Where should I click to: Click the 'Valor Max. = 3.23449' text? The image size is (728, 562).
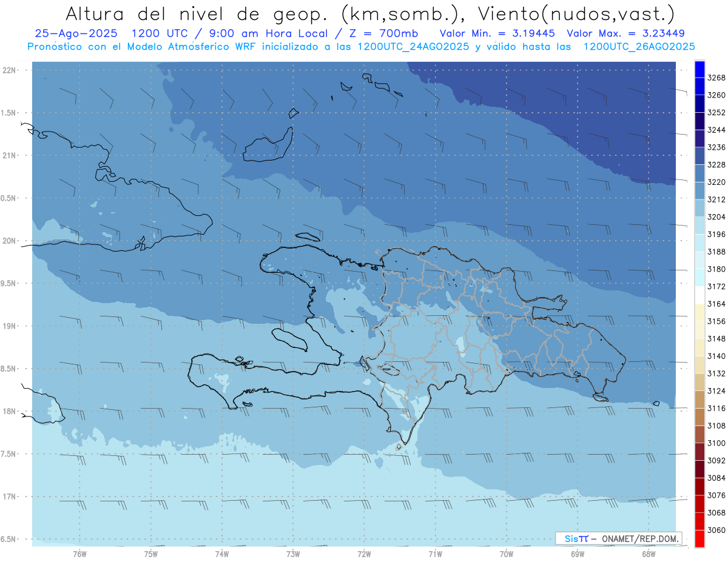[625, 33]
